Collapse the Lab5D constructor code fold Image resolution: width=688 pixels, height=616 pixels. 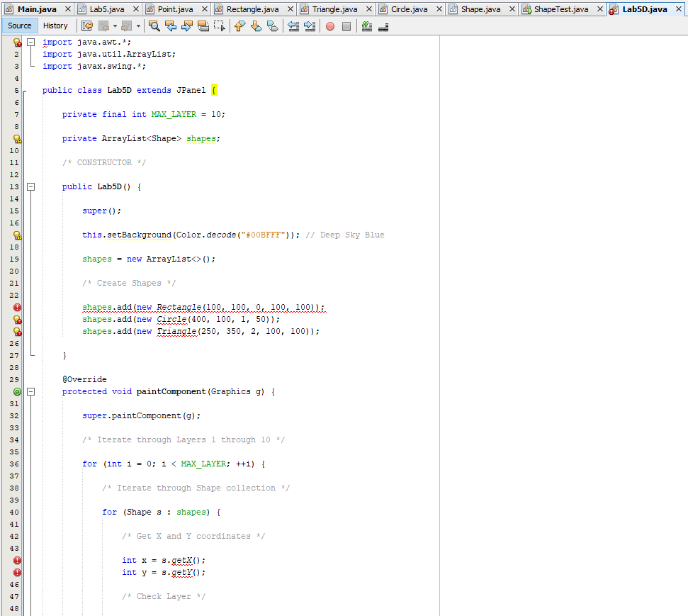click(x=30, y=186)
